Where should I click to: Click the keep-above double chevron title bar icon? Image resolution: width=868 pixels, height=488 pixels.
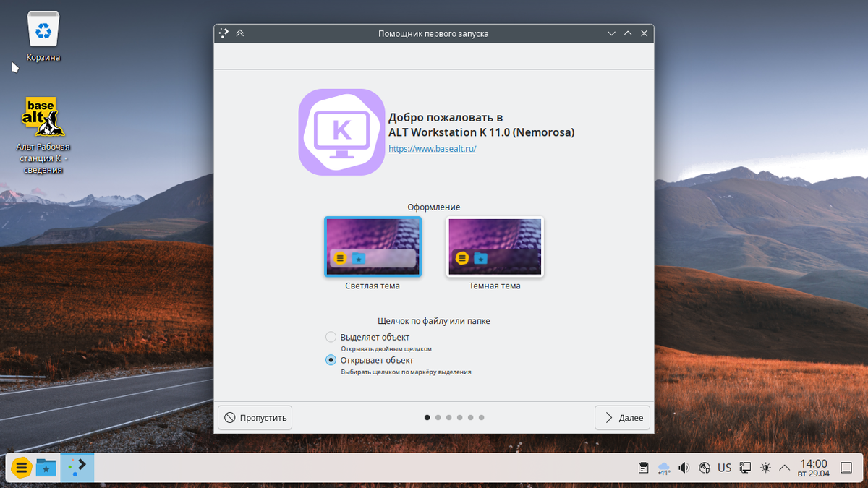pyautogui.click(x=240, y=33)
